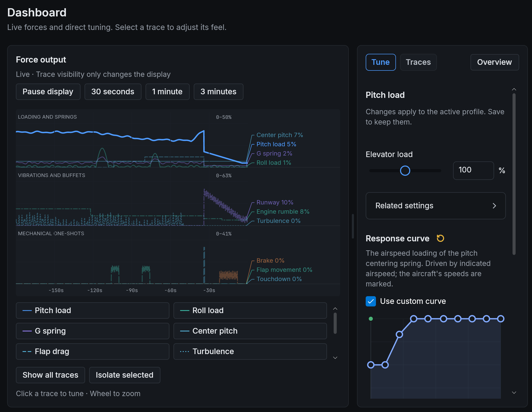Click the trace list scrollbar thumb
This screenshot has width=532, height=412.
pos(335,323)
